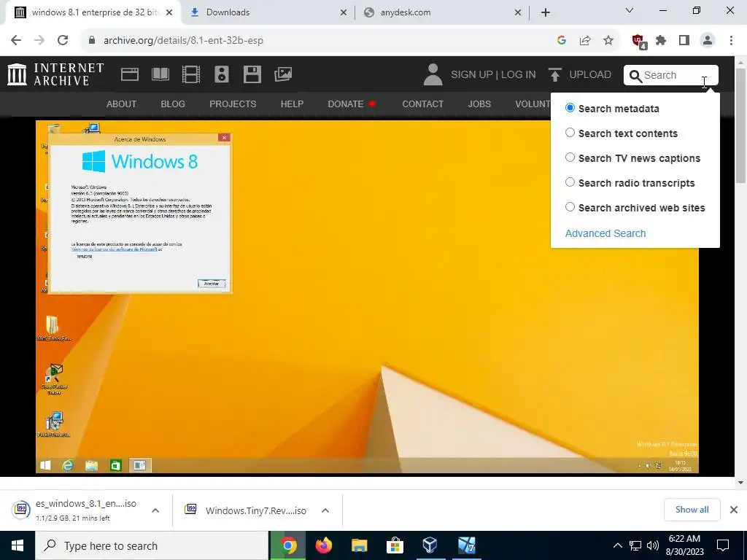Open the Internet Archive video film icon
Screen dimensions: 747x560
(x=191, y=74)
